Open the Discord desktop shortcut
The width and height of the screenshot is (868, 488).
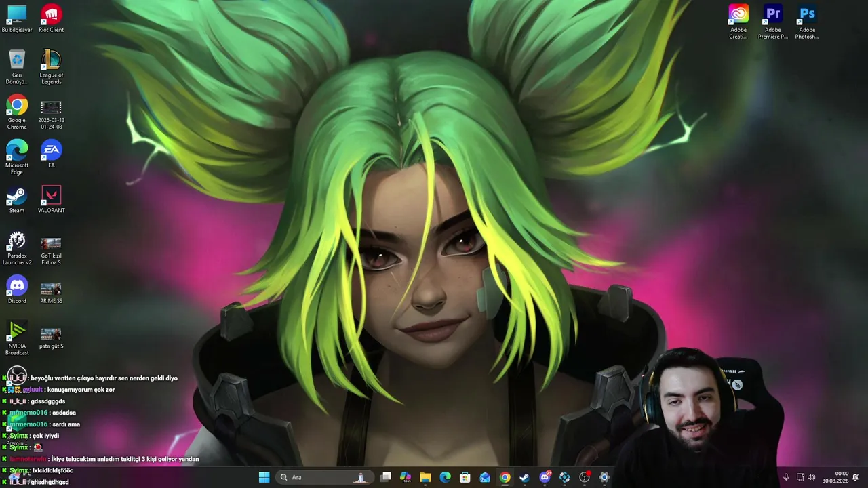tap(17, 290)
